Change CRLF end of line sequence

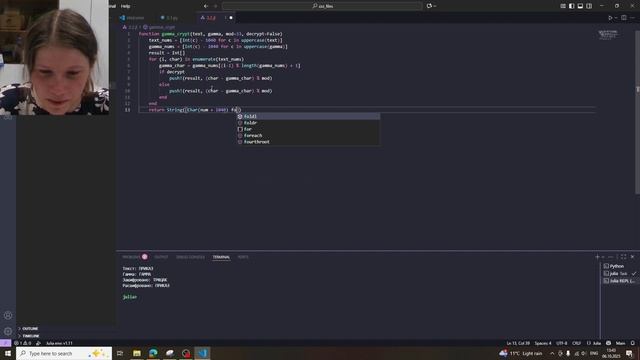pyautogui.click(x=576, y=343)
